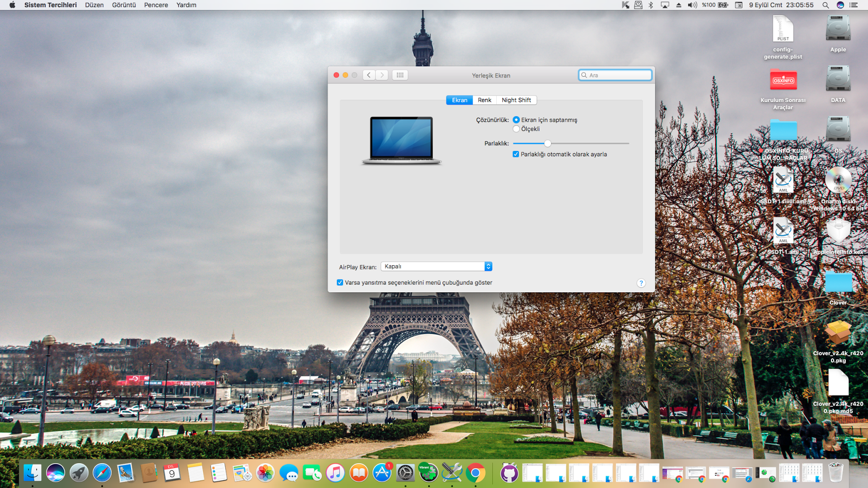Switch to the Night Shift tab
Screen dimensions: 868x488
[x=516, y=100]
